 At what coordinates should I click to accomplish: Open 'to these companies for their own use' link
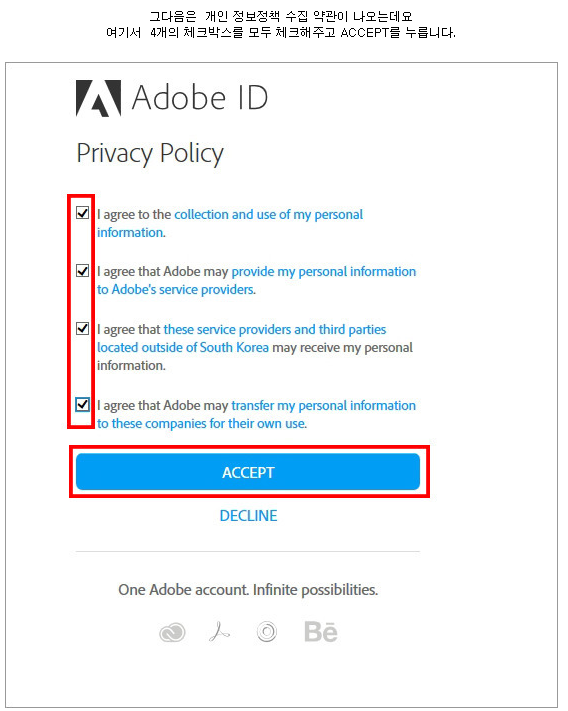[202, 424]
